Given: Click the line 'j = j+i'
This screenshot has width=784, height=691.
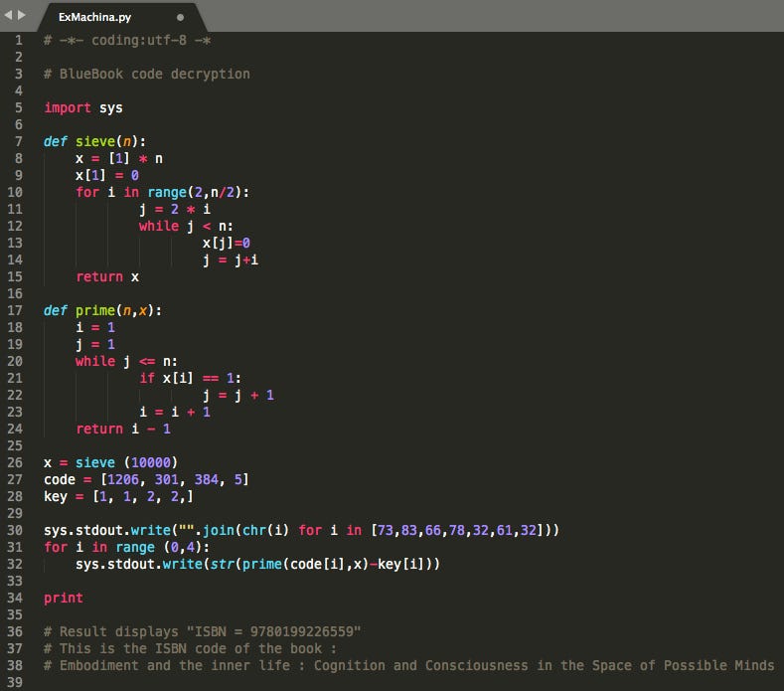Looking at the screenshot, I should [x=231, y=260].
